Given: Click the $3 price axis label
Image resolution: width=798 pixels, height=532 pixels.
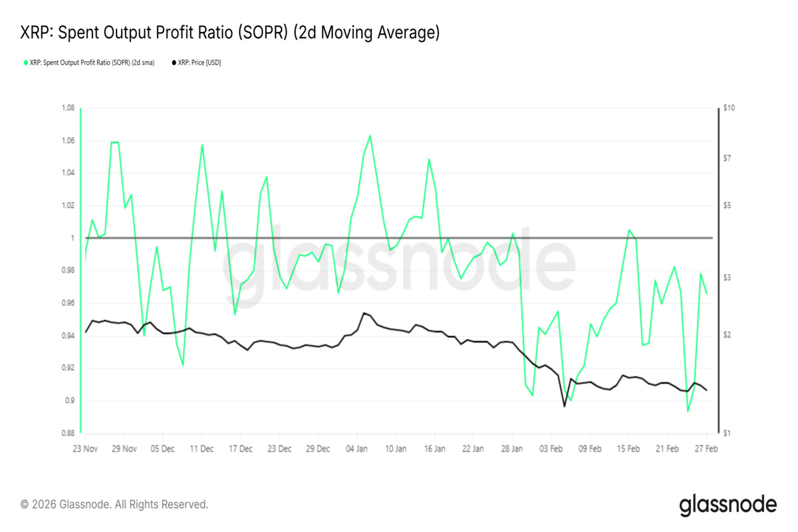Looking at the screenshot, I should [728, 277].
